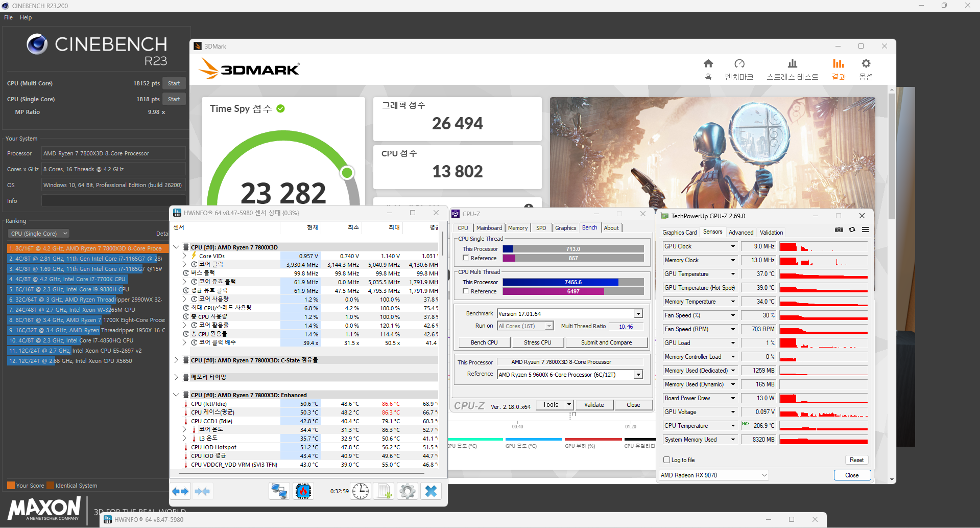The image size is (980, 528).
Task: Switch to the CPU-Z Graphics tab
Action: [565, 228]
